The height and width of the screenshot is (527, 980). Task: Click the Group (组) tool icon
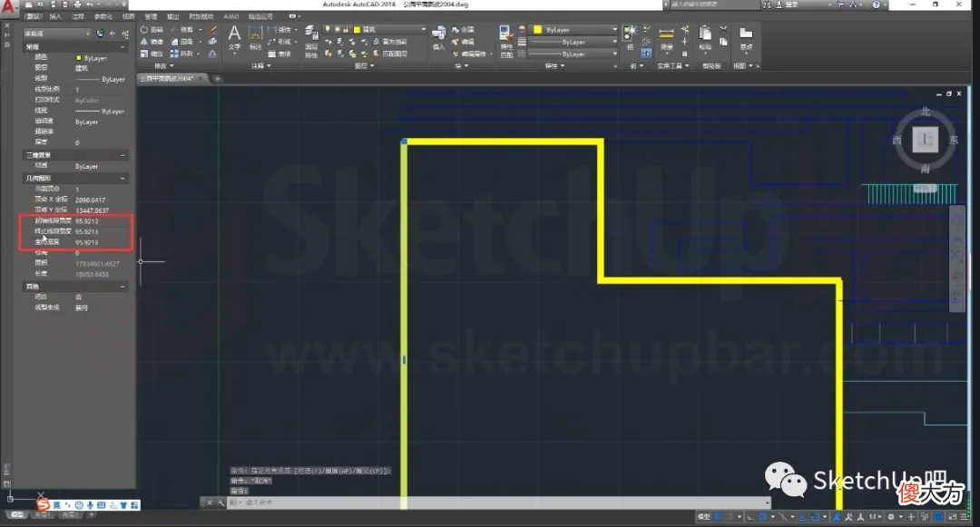[x=630, y=36]
